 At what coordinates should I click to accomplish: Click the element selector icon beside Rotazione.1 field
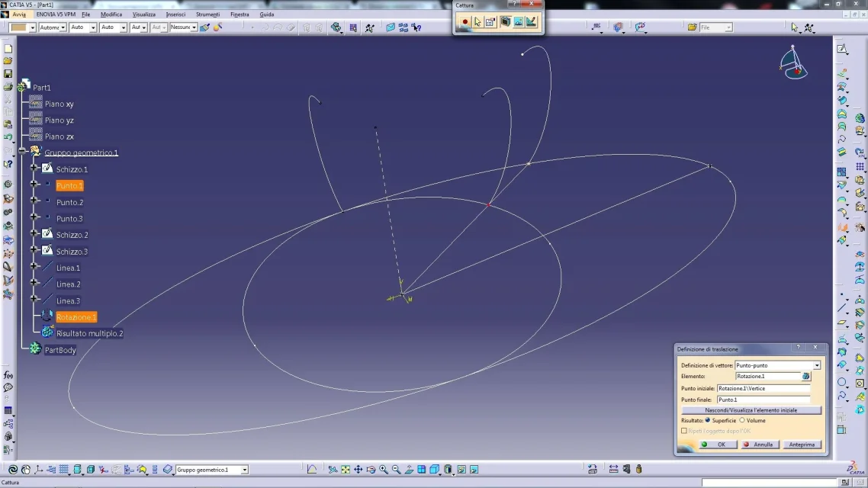click(806, 376)
